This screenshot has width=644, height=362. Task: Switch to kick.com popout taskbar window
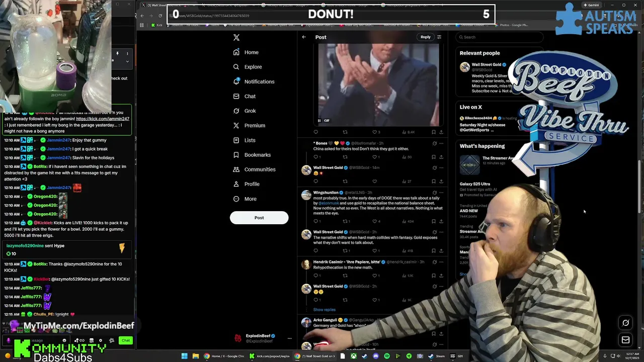270,356
